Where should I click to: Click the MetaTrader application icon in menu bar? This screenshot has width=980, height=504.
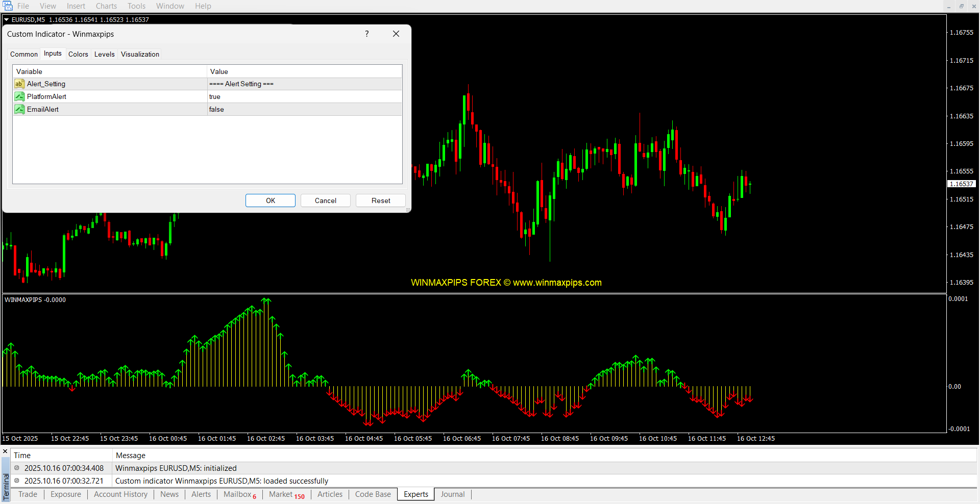pyautogui.click(x=7, y=6)
